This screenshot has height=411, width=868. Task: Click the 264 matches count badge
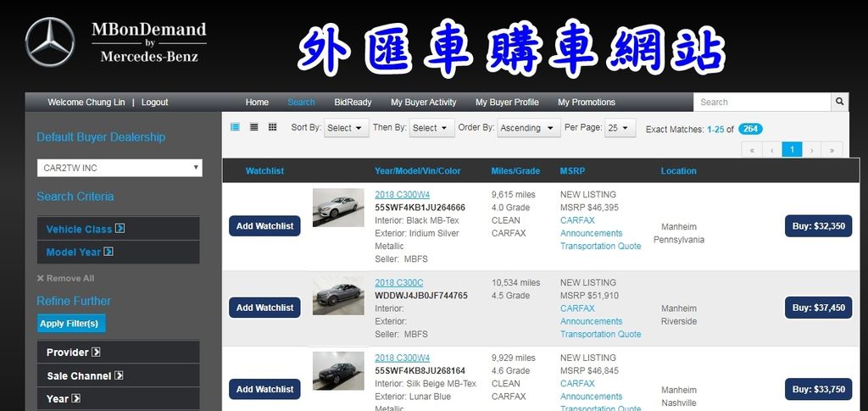[x=751, y=129]
